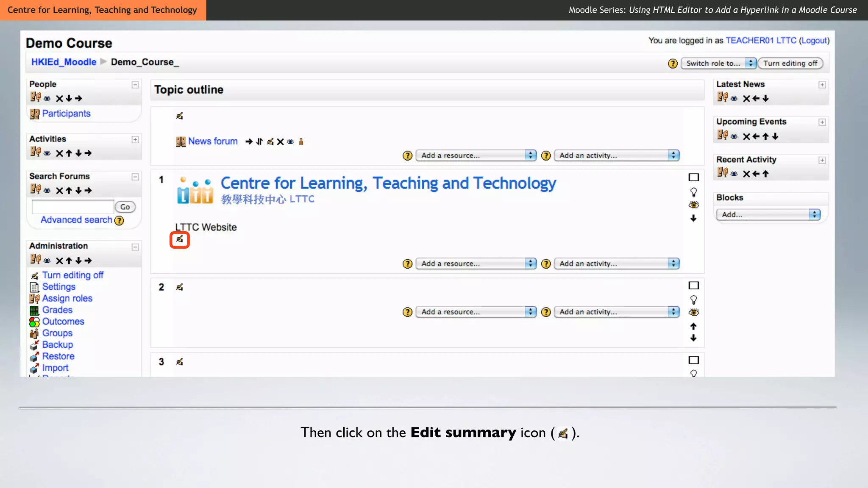
Task: Show only topic 1 square icon
Action: tap(694, 177)
